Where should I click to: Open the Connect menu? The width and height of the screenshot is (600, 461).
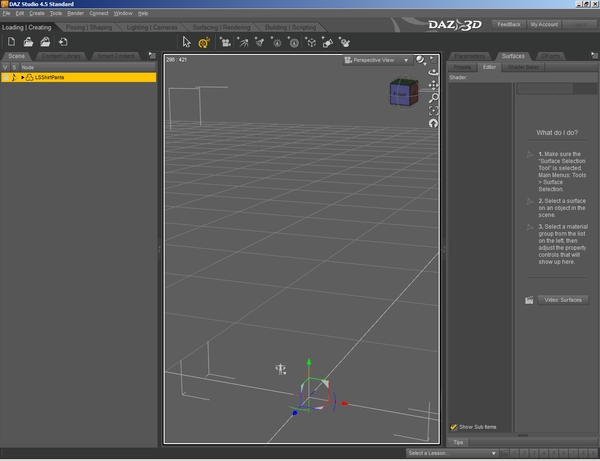99,13
